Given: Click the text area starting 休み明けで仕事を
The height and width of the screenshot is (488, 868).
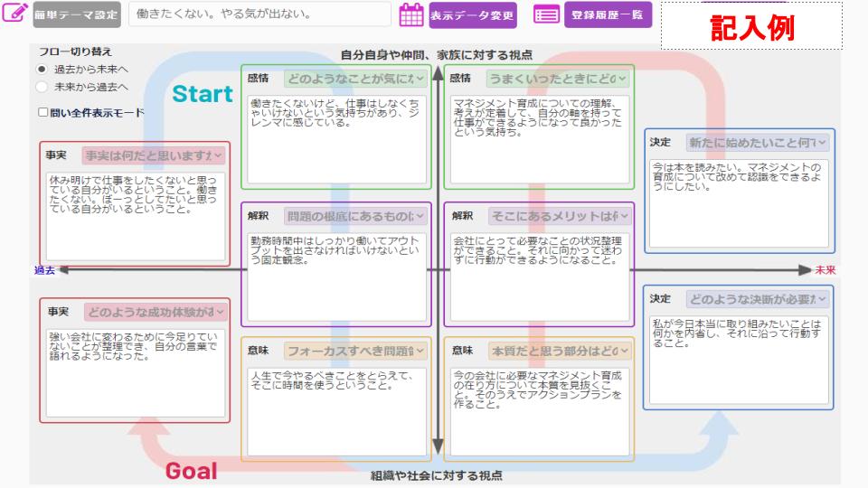Looking at the screenshot, I should tap(135, 217).
